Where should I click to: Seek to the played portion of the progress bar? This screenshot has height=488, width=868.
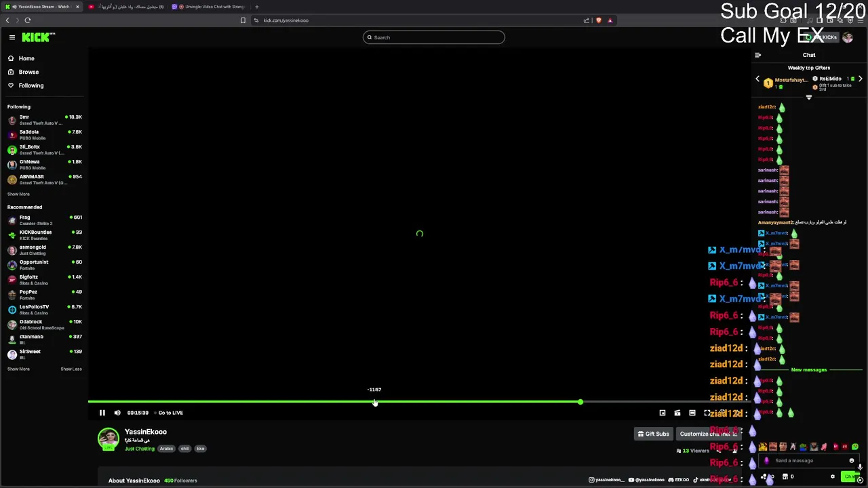(x=334, y=402)
